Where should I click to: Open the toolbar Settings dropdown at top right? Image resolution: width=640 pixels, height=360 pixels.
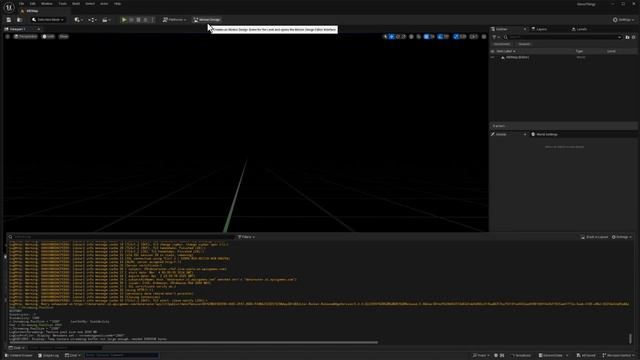coord(623,20)
